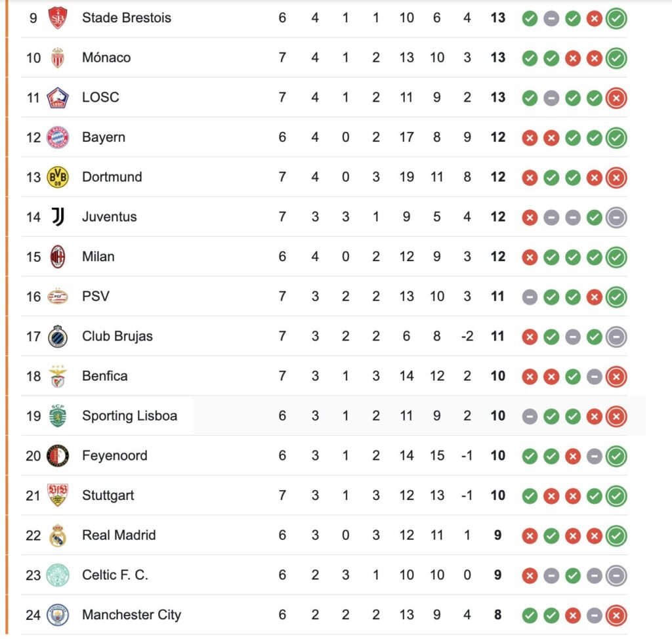Click the Stuttgart team name
The image size is (672, 639).
[x=108, y=495]
